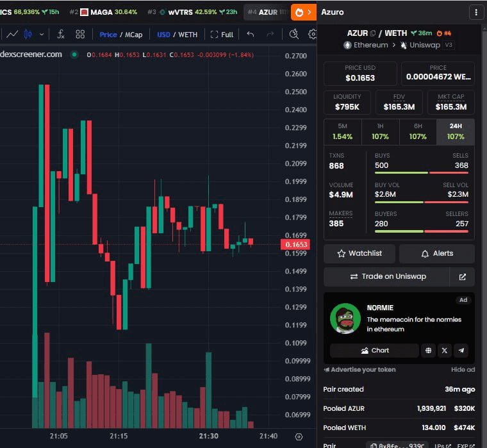This screenshot has width=487, height=448.
Task: Click the Pooled AZUR 1,939,921 value
Action: click(x=432, y=408)
